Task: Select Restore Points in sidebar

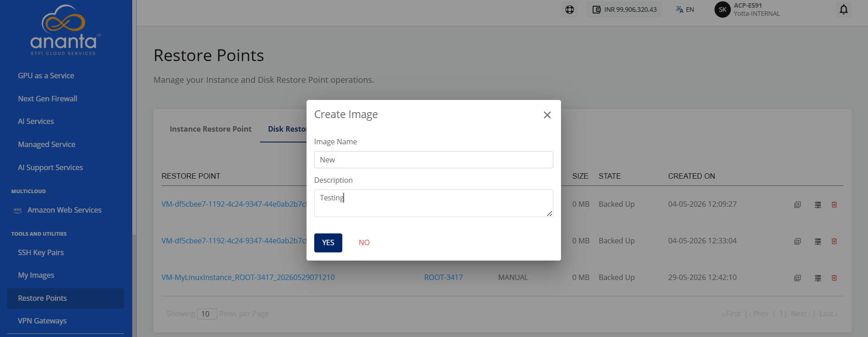Action: pyautogui.click(x=66, y=299)
